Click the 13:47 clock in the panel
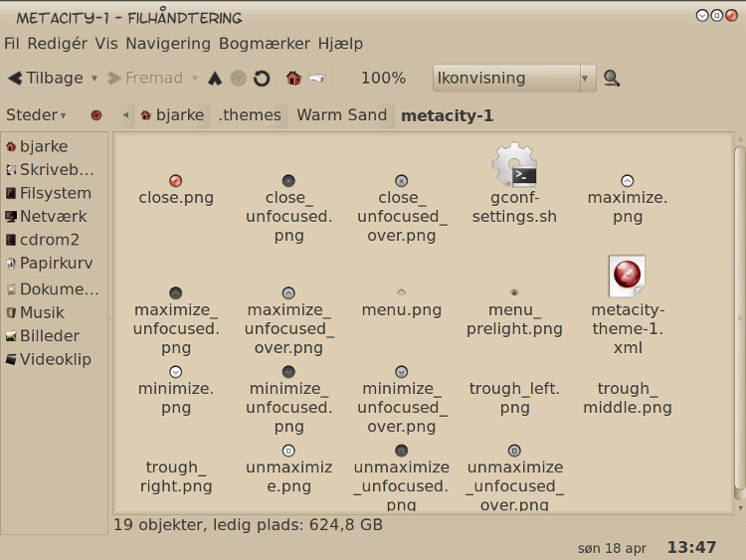The width and height of the screenshot is (746, 560). pos(691,547)
